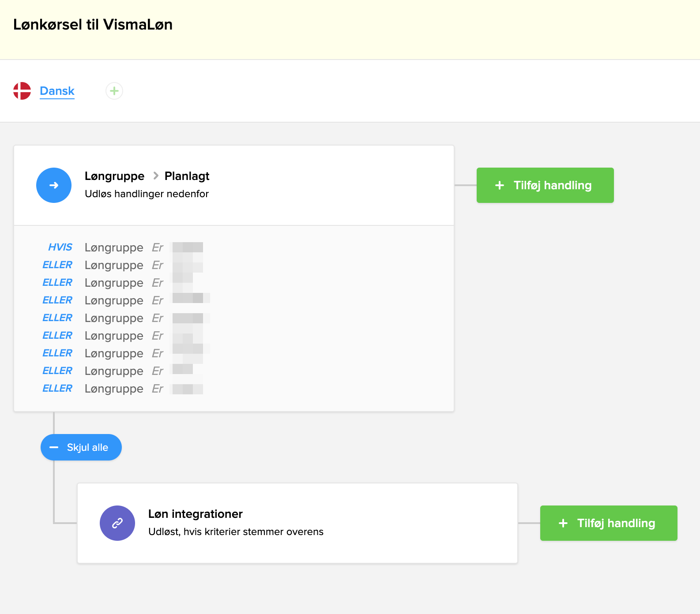This screenshot has width=700, height=614.
Task: Click plus icon on top Tilføj handling
Action: pos(500,185)
